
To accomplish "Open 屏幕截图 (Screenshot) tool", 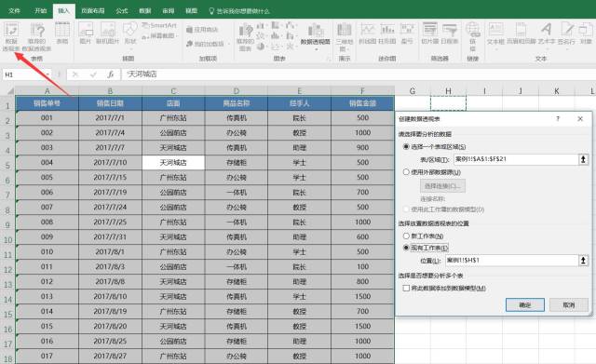I will (x=159, y=35).
